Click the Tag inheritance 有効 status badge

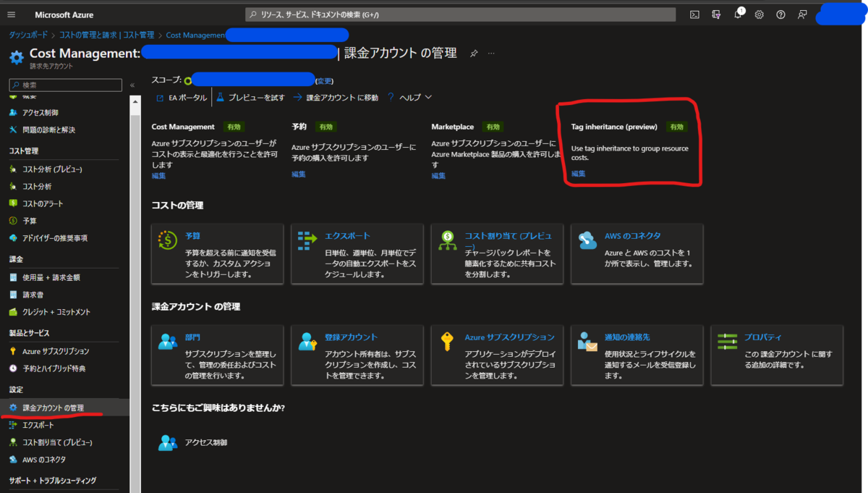point(676,127)
